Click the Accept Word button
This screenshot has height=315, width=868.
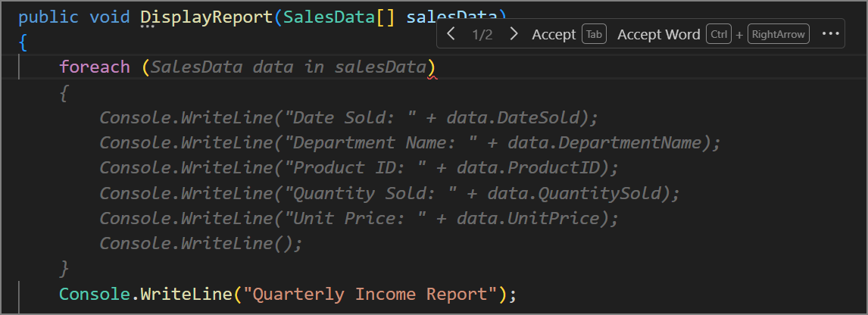click(658, 34)
